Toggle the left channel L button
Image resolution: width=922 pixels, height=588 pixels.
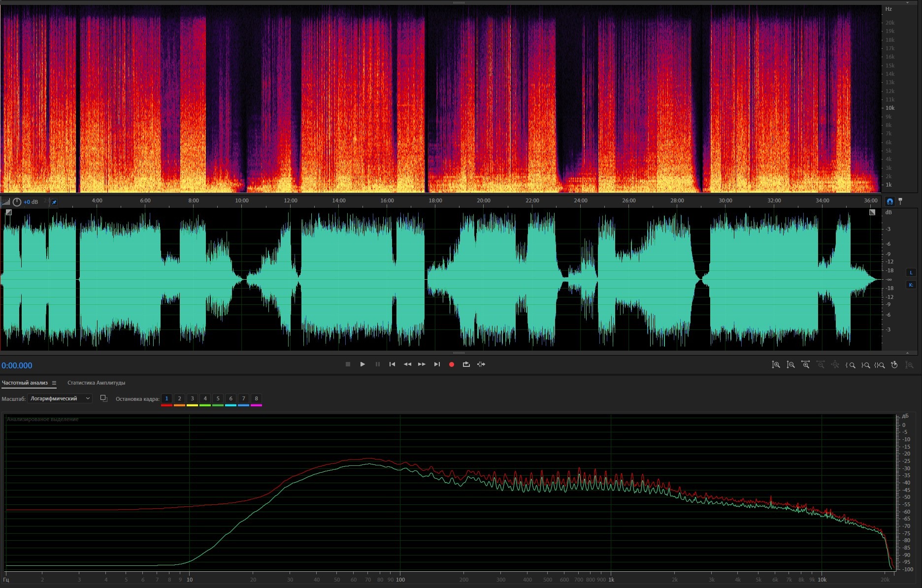coord(911,272)
